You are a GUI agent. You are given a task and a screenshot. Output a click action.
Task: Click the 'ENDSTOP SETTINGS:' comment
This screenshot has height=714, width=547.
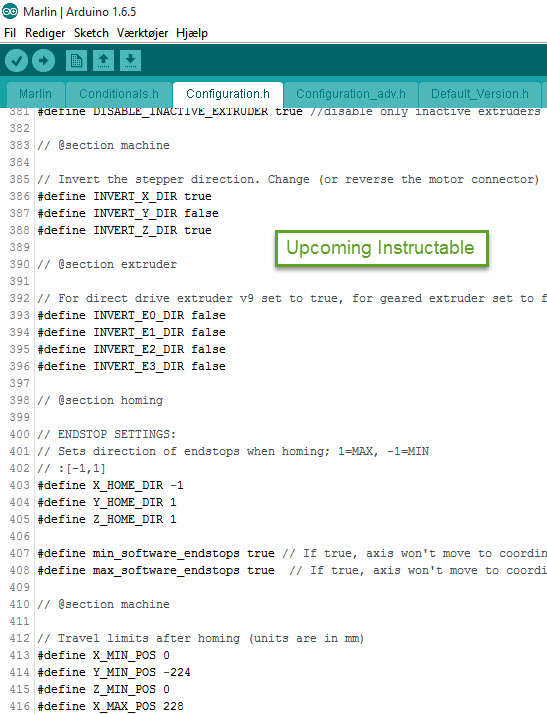[107, 434]
